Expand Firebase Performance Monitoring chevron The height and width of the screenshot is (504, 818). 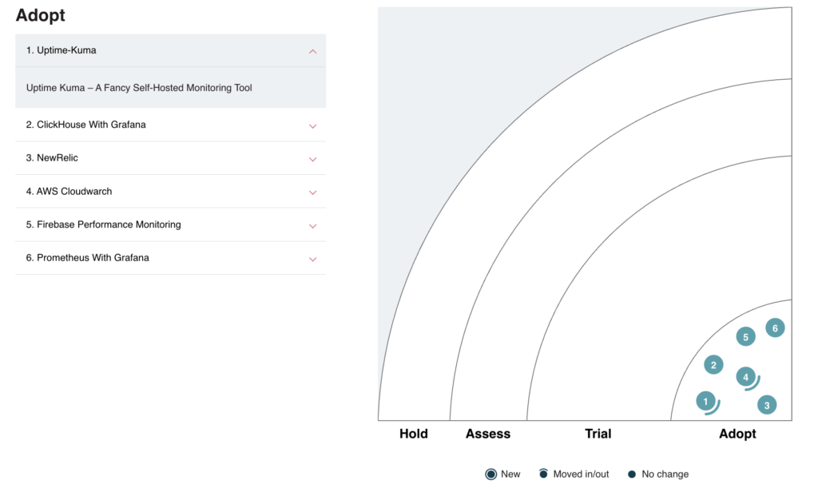coord(312,226)
